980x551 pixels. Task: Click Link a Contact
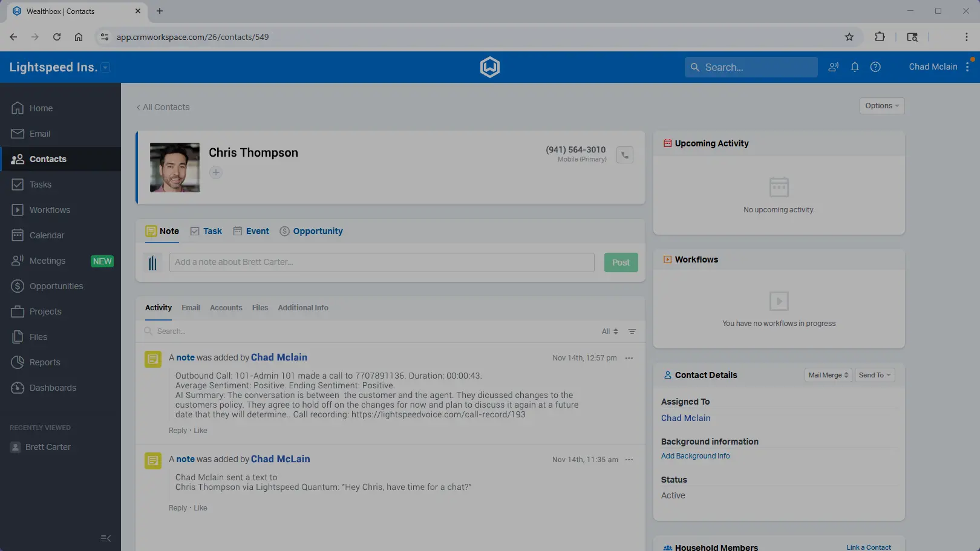tap(869, 547)
